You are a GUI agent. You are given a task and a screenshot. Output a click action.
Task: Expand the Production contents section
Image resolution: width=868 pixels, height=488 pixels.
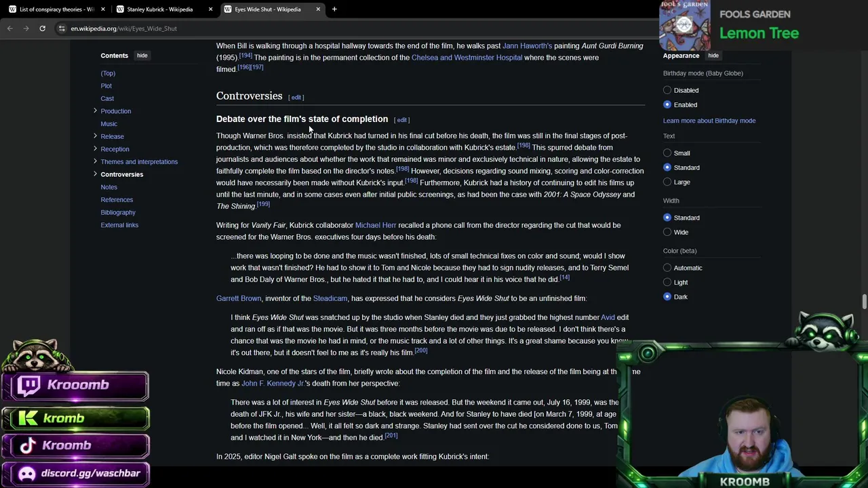pos(95,110)
